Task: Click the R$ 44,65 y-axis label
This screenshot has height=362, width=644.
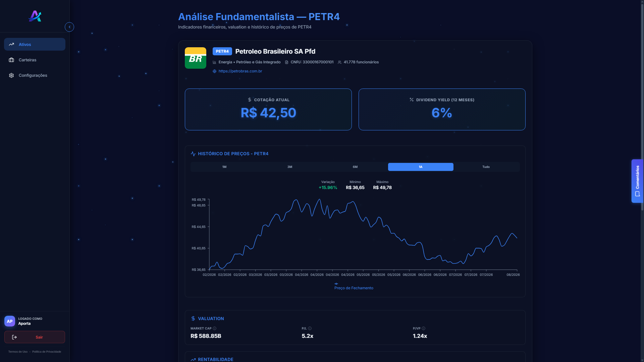Action: [x=199, y=227]
